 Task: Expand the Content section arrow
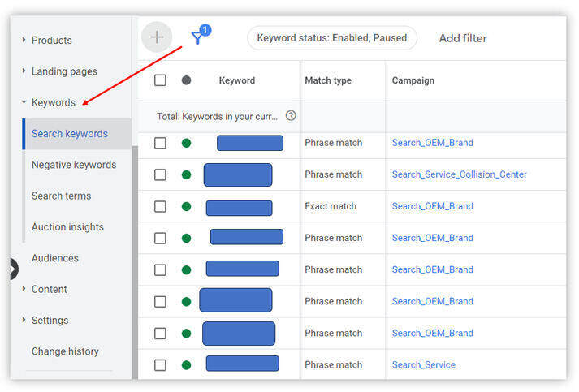(x=24, y=289)
